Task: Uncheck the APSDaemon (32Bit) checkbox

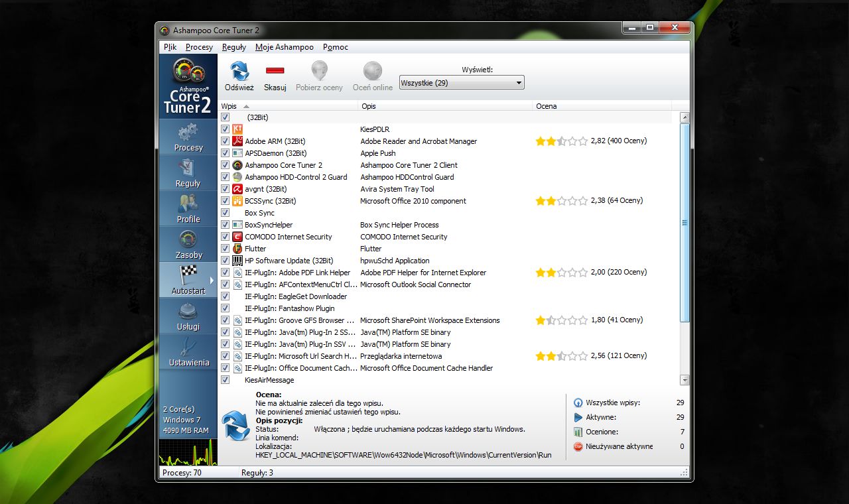Action: (226, 153)
